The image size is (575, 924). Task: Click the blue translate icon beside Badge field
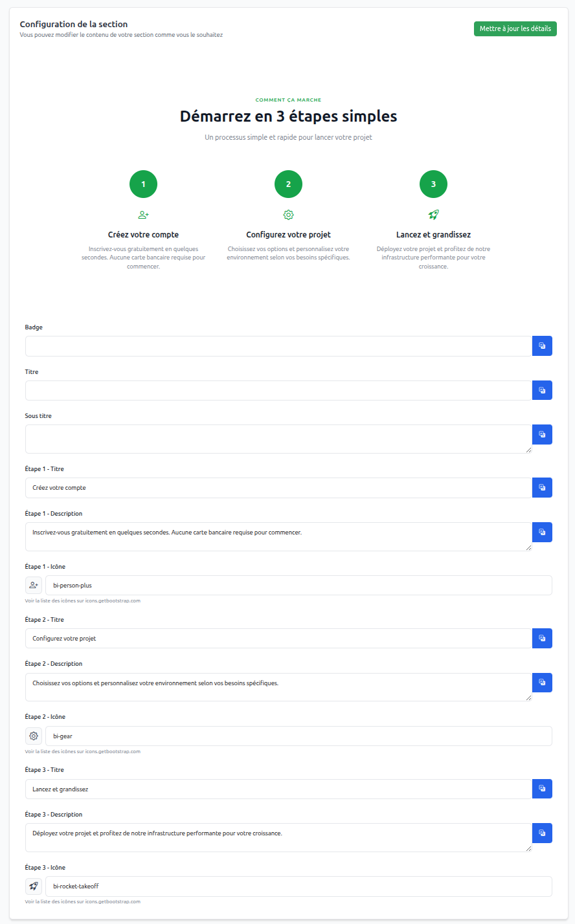click(x=542, y=346)
